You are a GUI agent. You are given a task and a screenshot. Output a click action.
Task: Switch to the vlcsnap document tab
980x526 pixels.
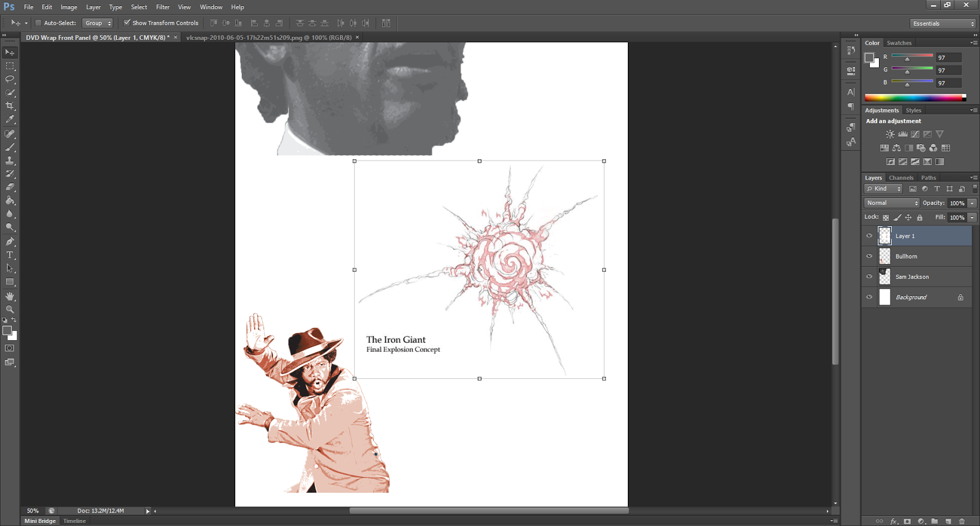tap(269, 37)
